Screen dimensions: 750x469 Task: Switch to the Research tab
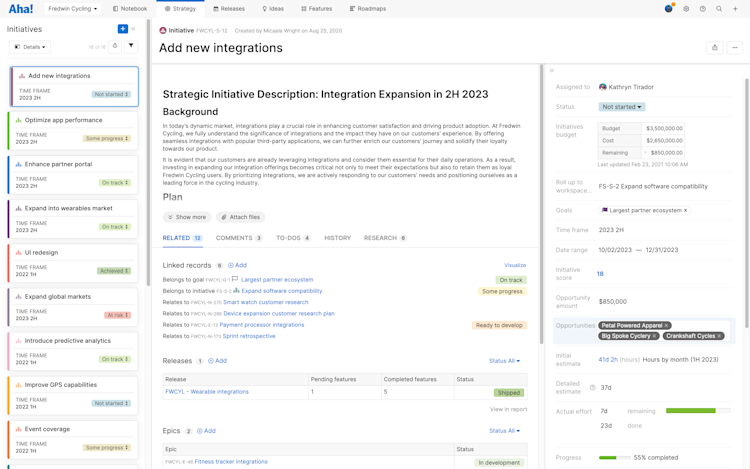pos(385,238)
